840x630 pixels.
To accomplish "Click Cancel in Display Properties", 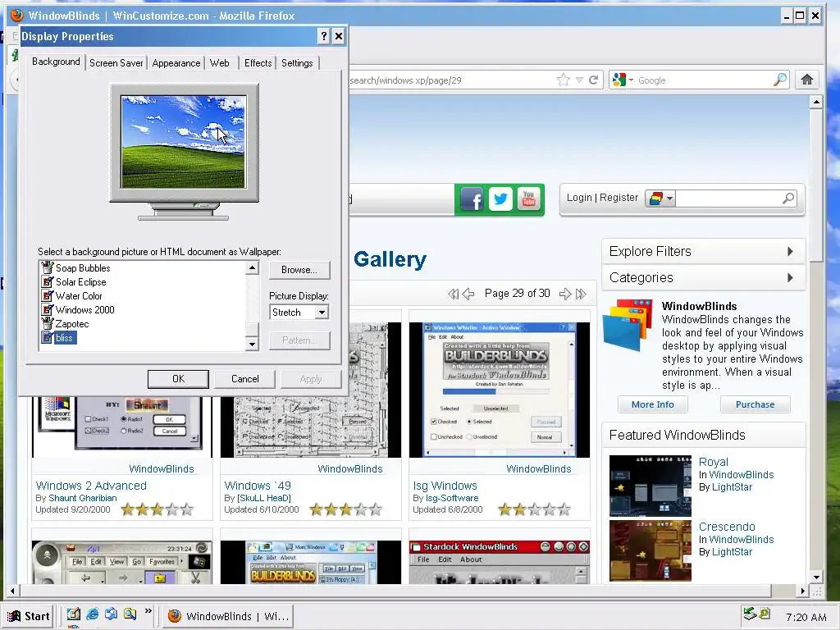I will (244, 379).
